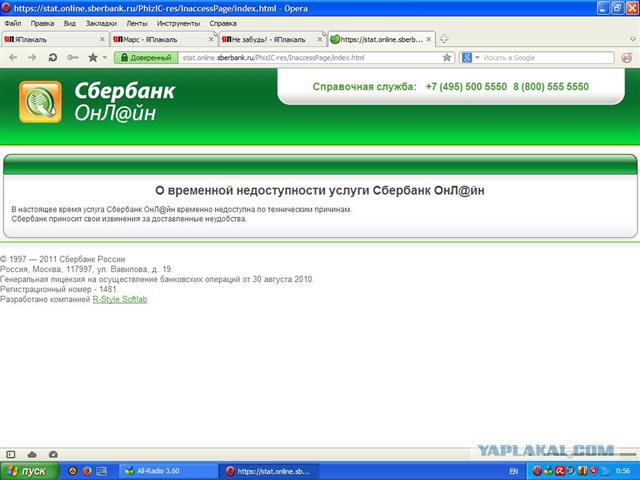Click the tray icon immediately left of the red mouse icon

[x=582, y=471]
